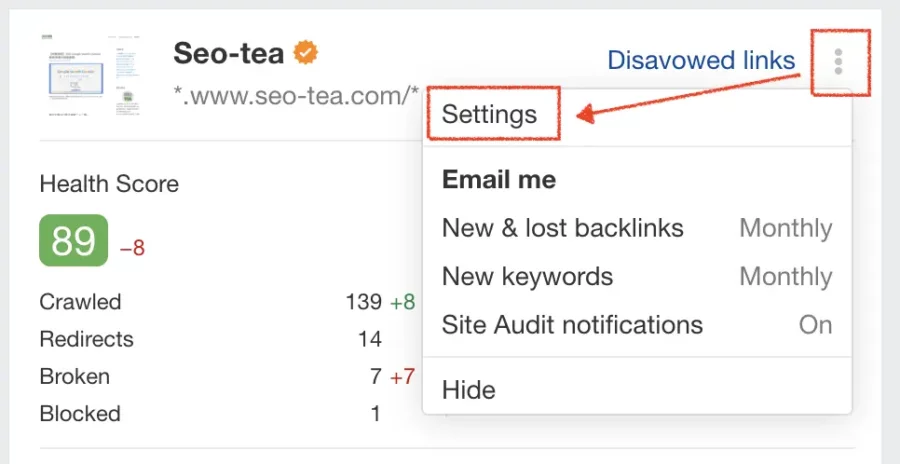Open the Disavowed links page
Screen dimensions: 900x464
[701, 60]
